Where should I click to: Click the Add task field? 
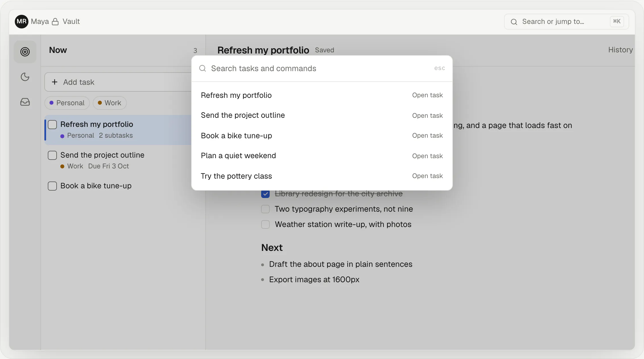(x=118, y=82)
